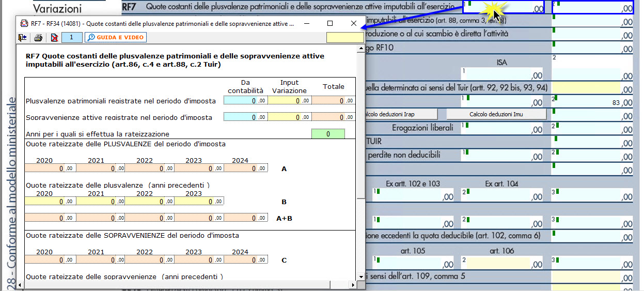Click Plusvalenze patrimoniali Da contabilità blue field
This screenshot has height=291, width=644.
[245, 101]
